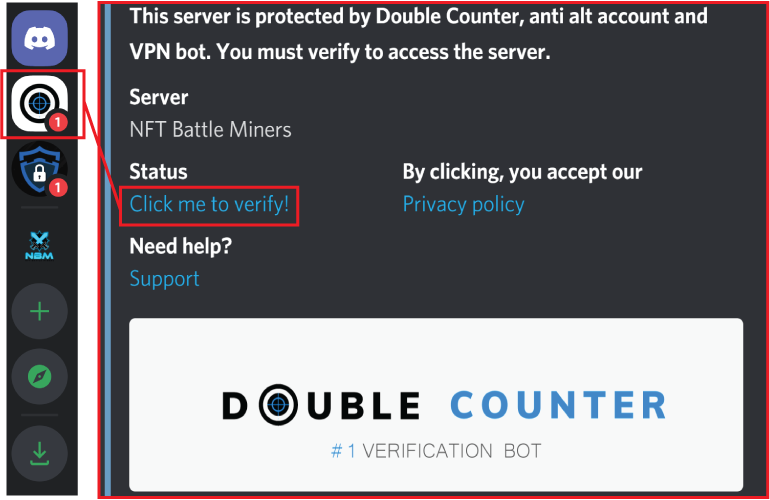Select the NFT Battle Miners server name text

(x=210, y=130)
